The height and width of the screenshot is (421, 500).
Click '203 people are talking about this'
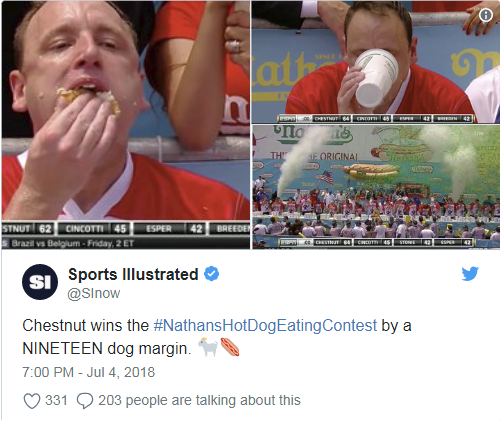(x=199, y=400)
